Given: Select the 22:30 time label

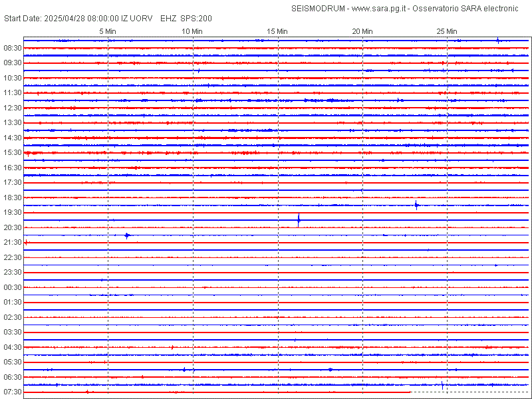Looking at the screenshot, I should tap(13, 257).
